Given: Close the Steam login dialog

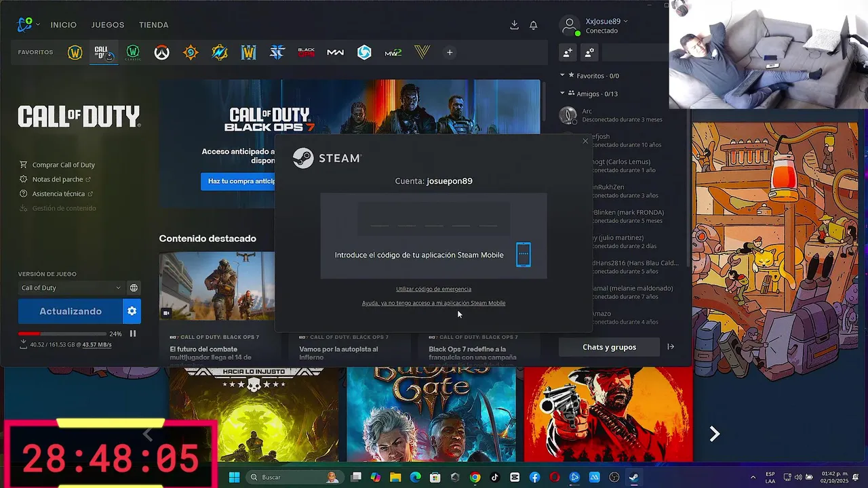Looking at the screenshot, I should click(585, 141).
